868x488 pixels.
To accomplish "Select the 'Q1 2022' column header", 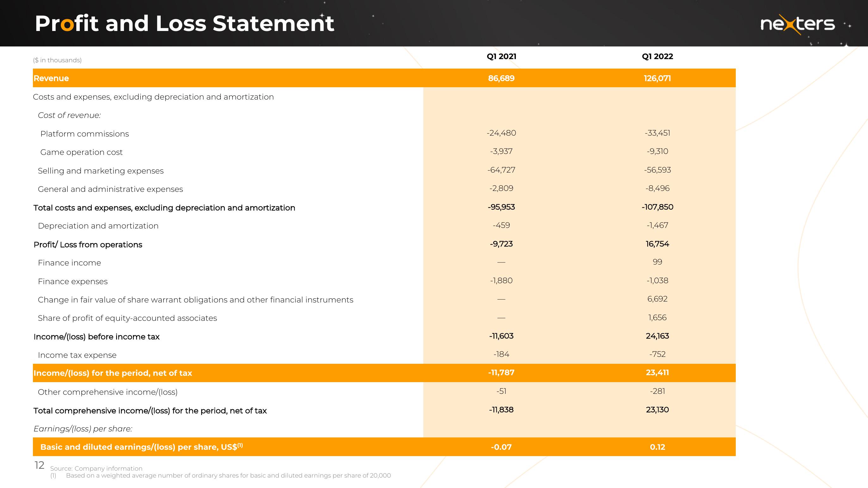I will (657, 56).
